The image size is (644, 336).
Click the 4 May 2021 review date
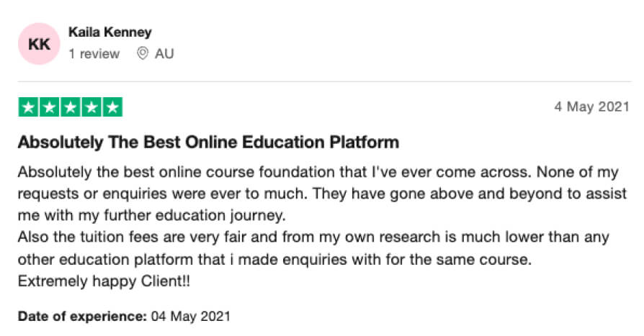click(x=591, y=107)
